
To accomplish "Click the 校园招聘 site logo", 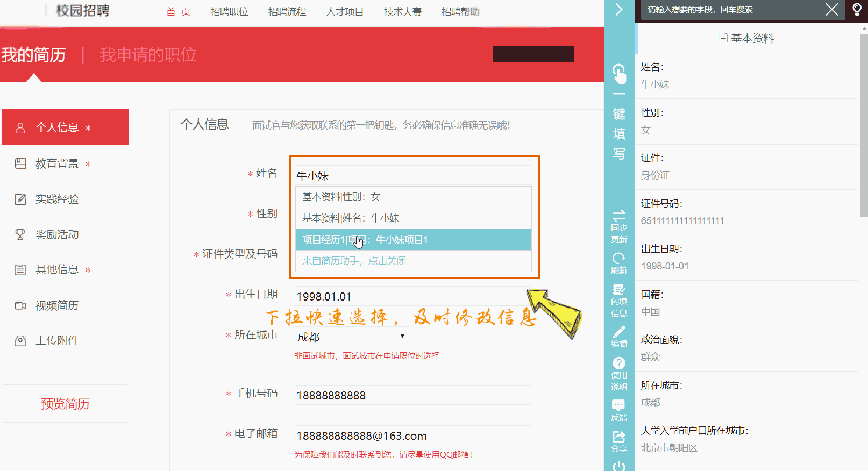I will pyautogui.click(x=83, y=11).
